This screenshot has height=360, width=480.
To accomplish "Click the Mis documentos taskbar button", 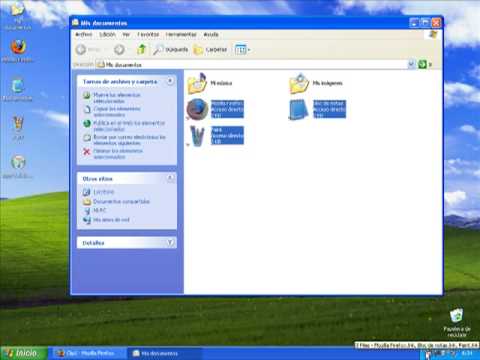I will 164,353.
